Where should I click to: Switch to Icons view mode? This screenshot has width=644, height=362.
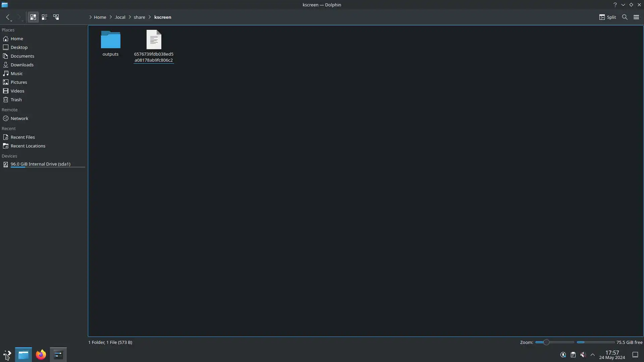pyautogui.click(x=33, y=17)
